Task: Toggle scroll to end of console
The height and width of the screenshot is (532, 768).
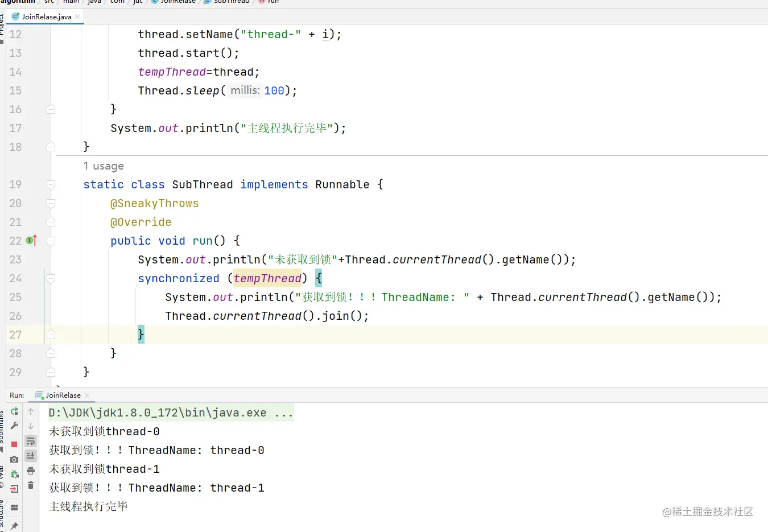Action: pos(31,456)
